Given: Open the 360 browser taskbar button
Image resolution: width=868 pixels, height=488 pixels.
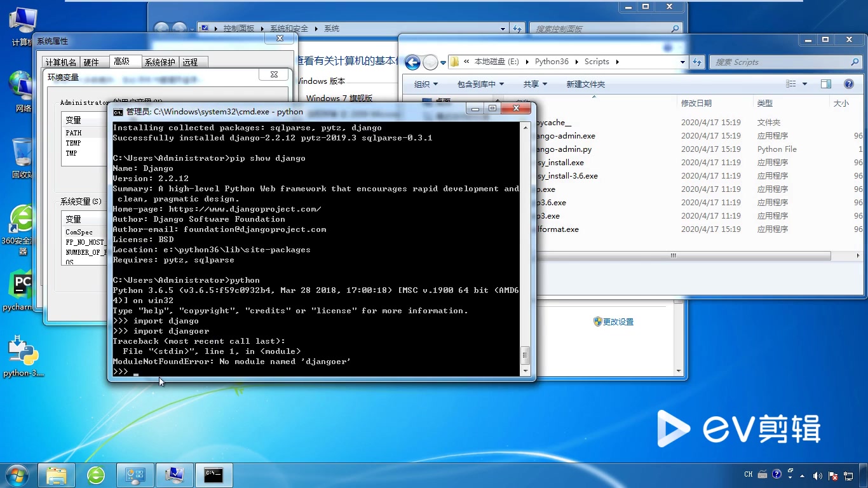Looking at the screenshot, I should tap(96, 475).
